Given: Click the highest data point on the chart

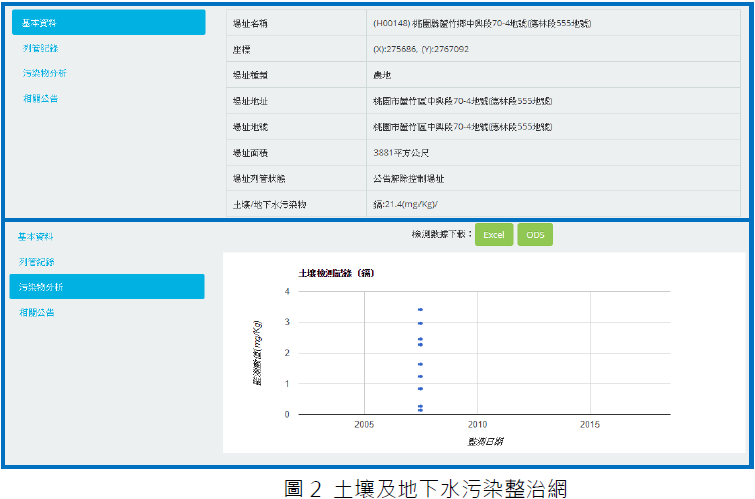Looking at the screenshot, I should [x=420, y=310].
